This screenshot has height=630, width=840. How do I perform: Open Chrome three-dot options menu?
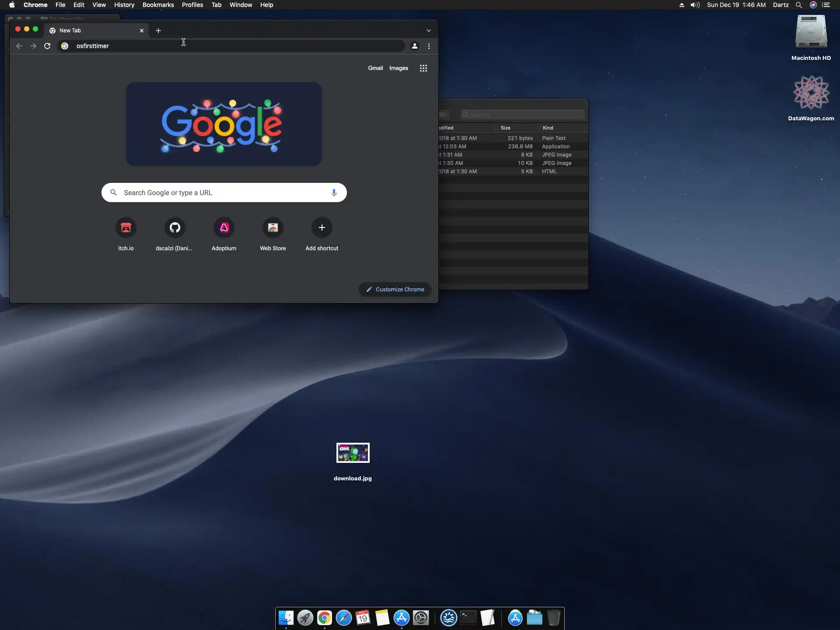429,46
